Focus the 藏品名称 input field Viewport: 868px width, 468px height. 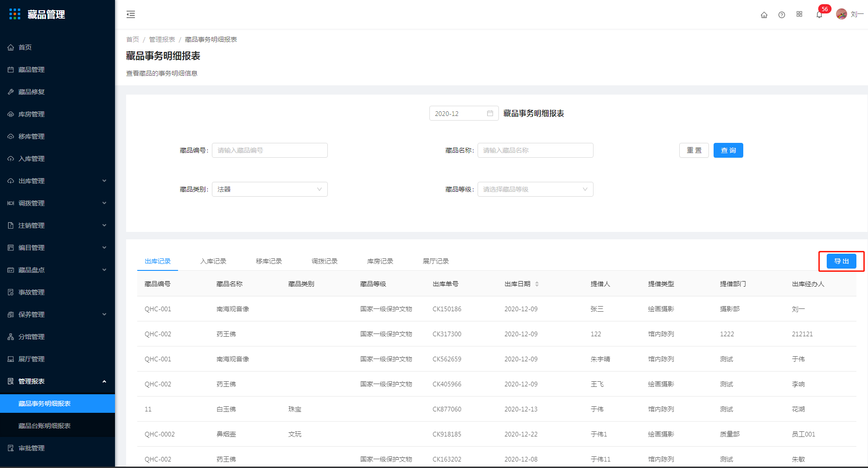pos(536,150)
